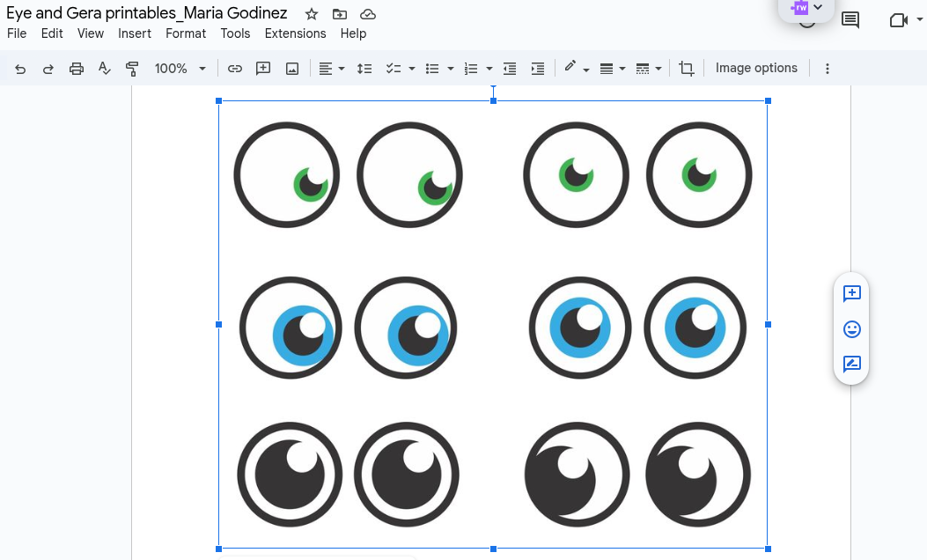Viewport: 927px width, 560px height.
Task: View cloud save status icon
Action: [368, 14]
